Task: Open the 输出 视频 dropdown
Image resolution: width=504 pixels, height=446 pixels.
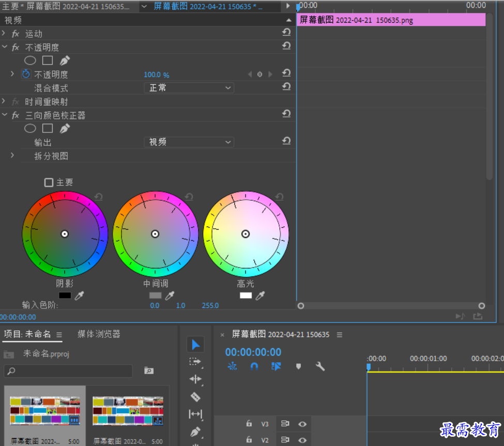Action: pos(189,142)
